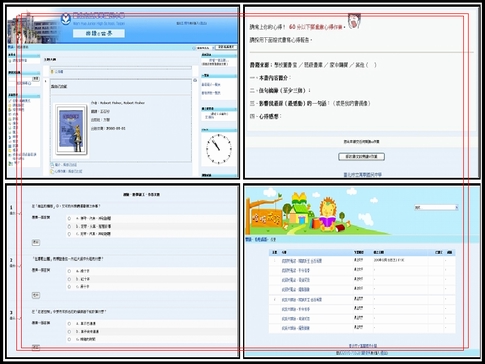485x364 pixels.
Task: Select option A for question 1
Action: [x=69, y=218]
